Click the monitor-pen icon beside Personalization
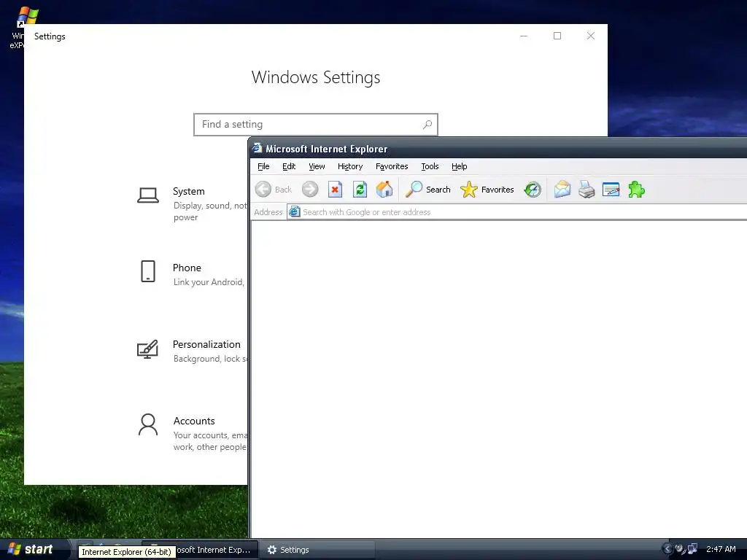Screen dimensions: 747x560 147,349
